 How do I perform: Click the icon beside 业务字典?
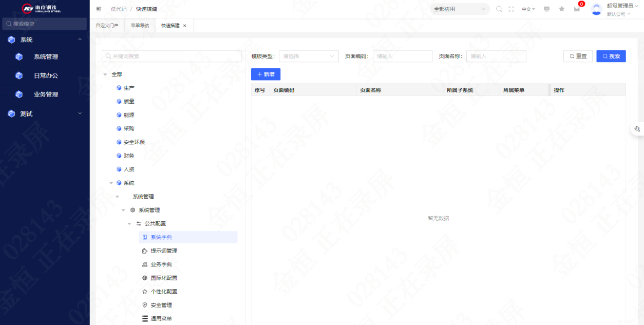145,264
